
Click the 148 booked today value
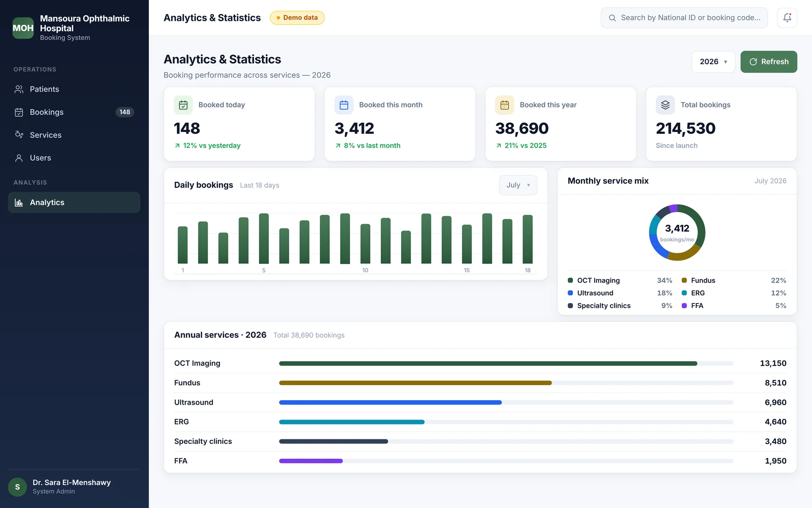click(187, 129)
